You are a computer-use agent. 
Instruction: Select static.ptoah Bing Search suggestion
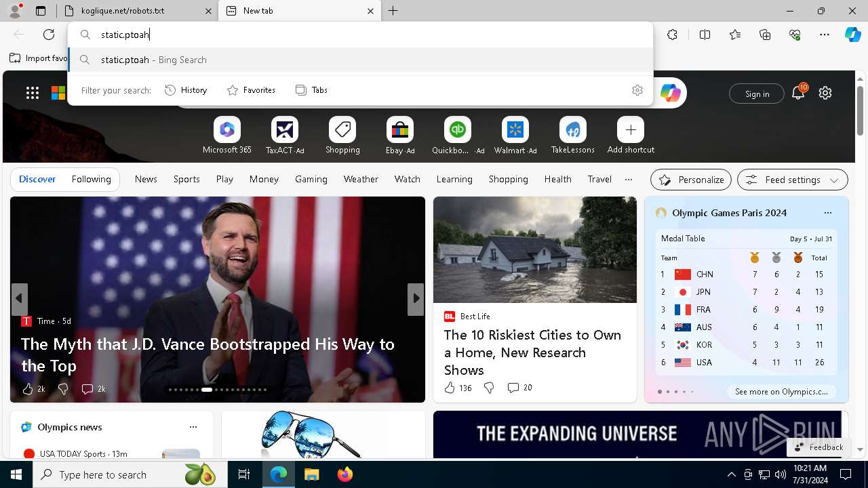(361, 60)
